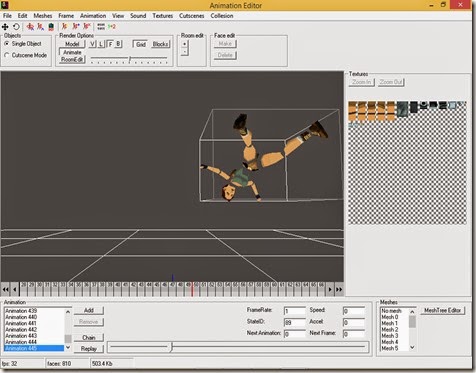This screenshot has width=476, height=373.
Task: Switch to Model render mode
Action: point(72,44)
